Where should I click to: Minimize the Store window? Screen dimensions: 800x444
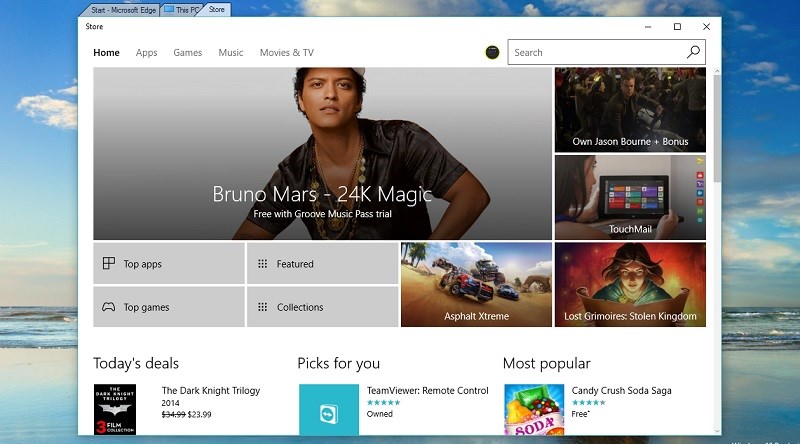(x=648, y=27)
